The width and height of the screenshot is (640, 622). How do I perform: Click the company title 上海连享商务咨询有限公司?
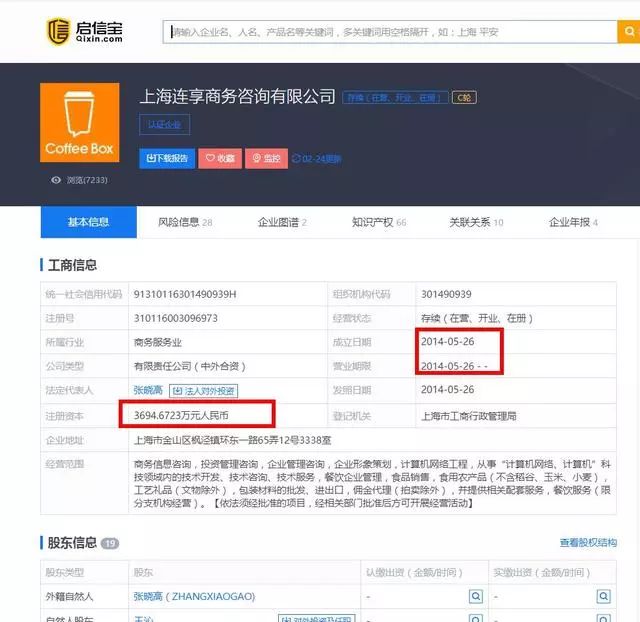click(238, 97)
